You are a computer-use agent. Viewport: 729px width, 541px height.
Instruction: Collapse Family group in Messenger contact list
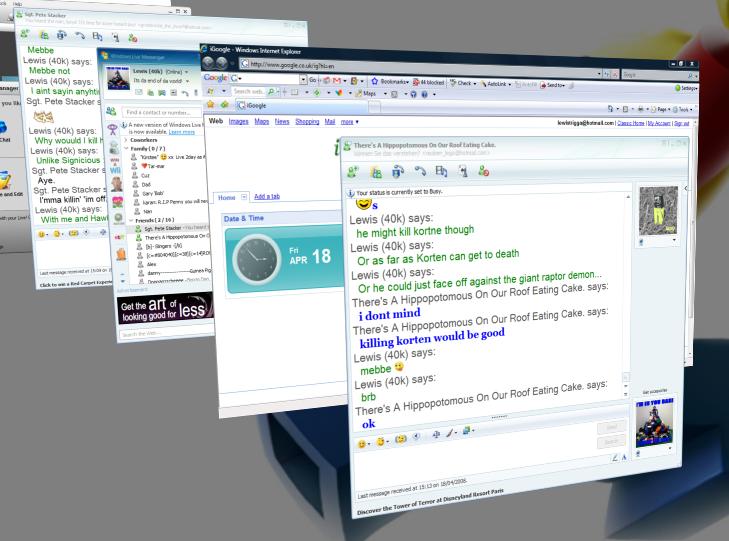click(x=126, y=148)
